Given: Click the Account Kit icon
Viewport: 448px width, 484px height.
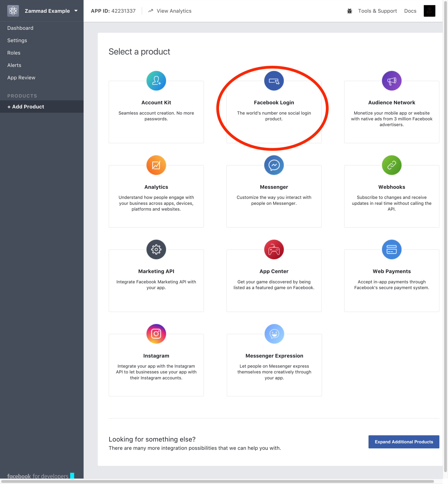Looking at the screenshot, I should [156, 81].
